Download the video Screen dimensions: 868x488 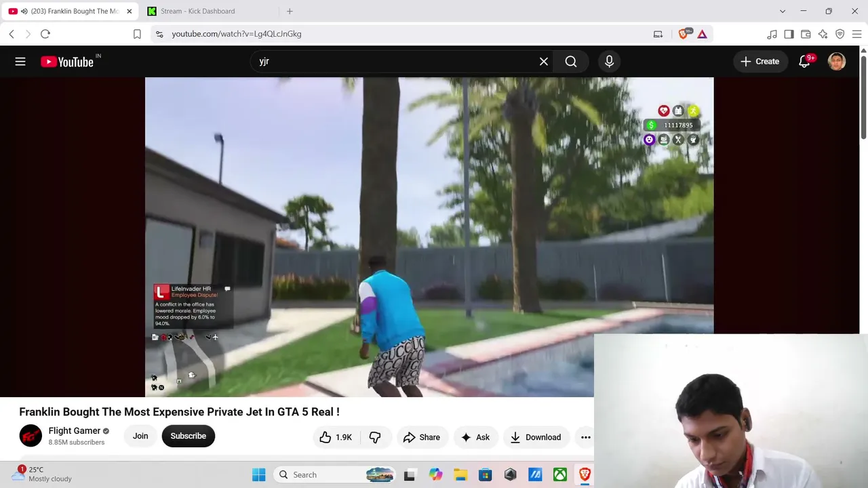536,437
